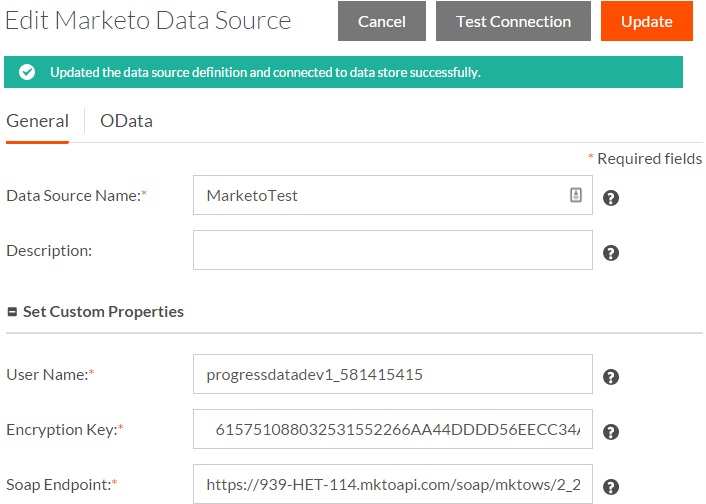The height and width of the screenshot is (504, 706).
Task: Open help for Soap Endpoint field
Action: pyautogui.click(x=611, y=486)
